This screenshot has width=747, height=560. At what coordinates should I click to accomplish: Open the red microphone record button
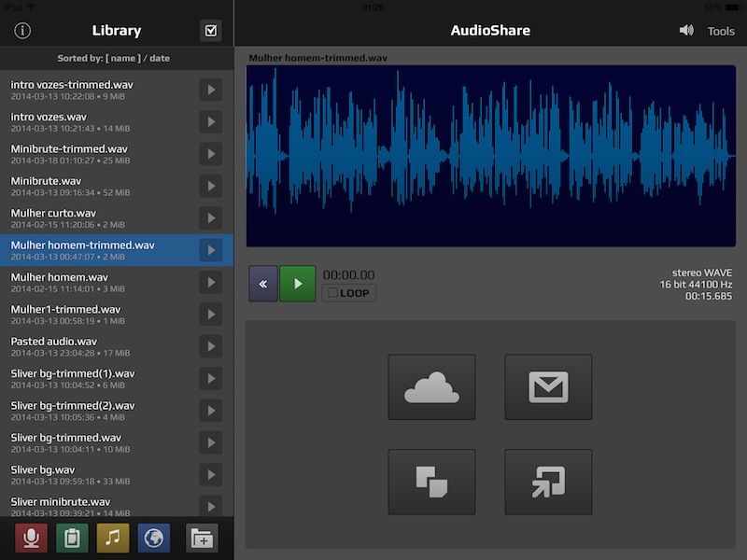(31, 539)
